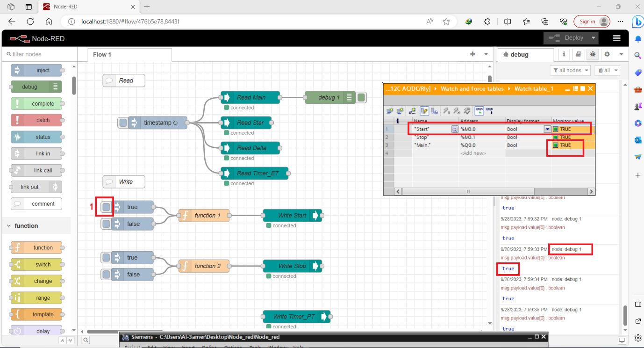644x348 pixels.
Task: Open the help panel (book icon)
Action: point(578,54)
